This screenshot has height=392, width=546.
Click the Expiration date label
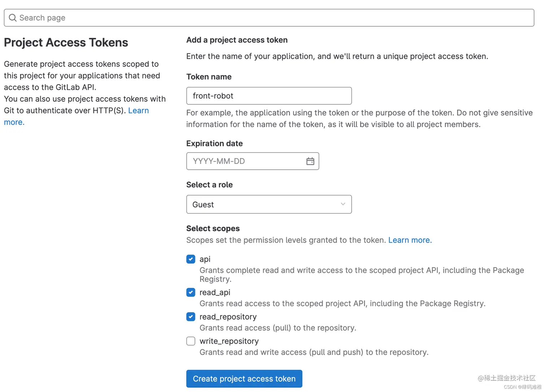pos(214,144)
